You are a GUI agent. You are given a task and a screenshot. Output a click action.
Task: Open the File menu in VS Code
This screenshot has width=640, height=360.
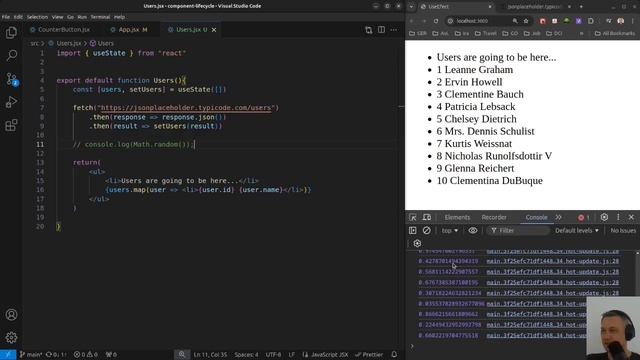coord(6,17)
